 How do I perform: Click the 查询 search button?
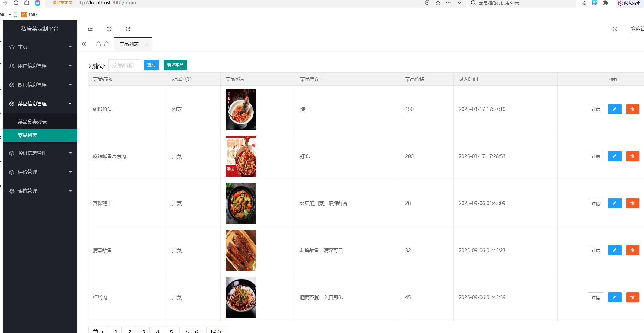point(151,65)
